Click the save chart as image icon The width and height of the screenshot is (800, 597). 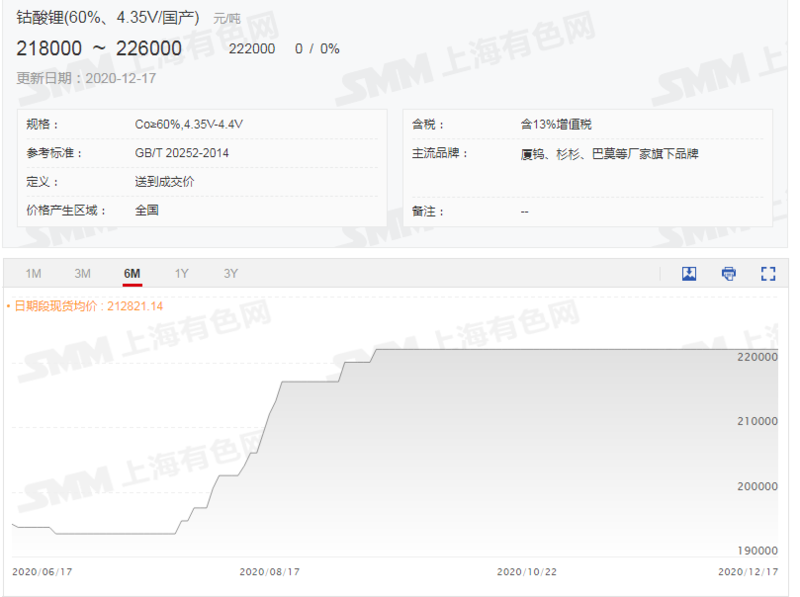coord(689,272)
